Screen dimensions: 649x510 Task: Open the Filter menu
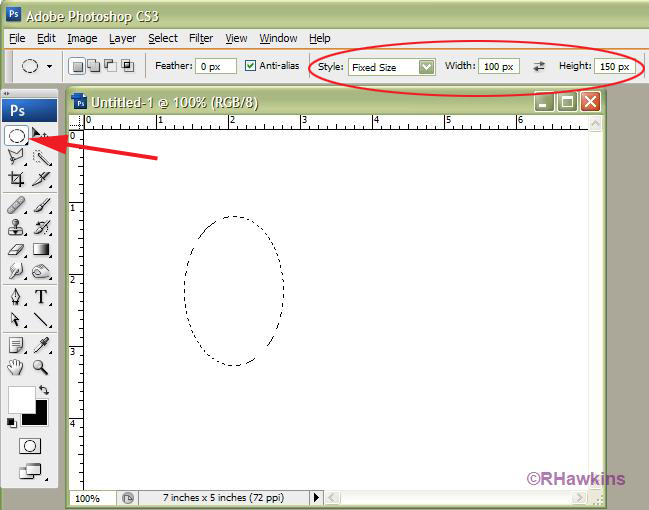[201, 38]
